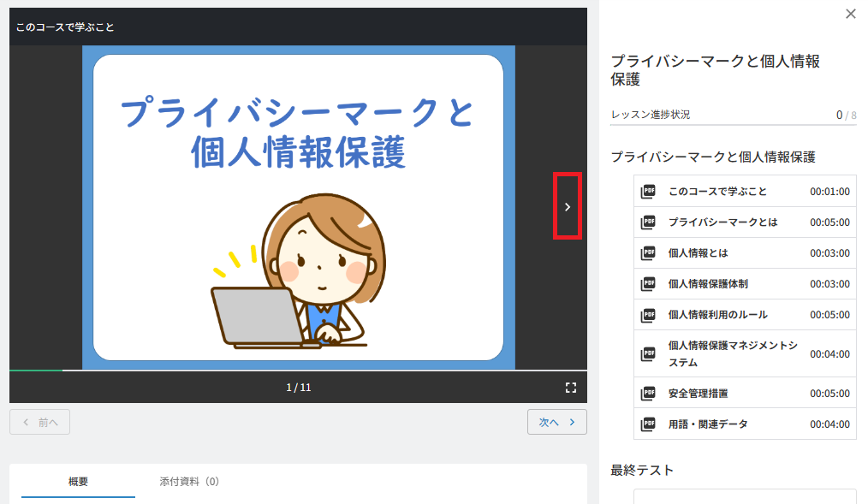Click PDF icon beside プライバシーマークとは
Image resolution: width=868 pixels, height=504 pixels.
click(x=648, y=222)
